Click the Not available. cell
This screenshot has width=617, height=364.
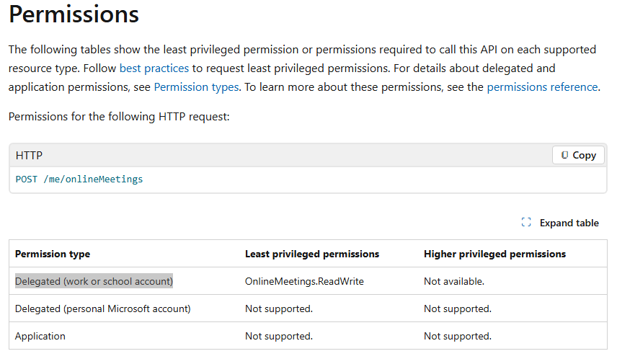(x=454, y=281)
